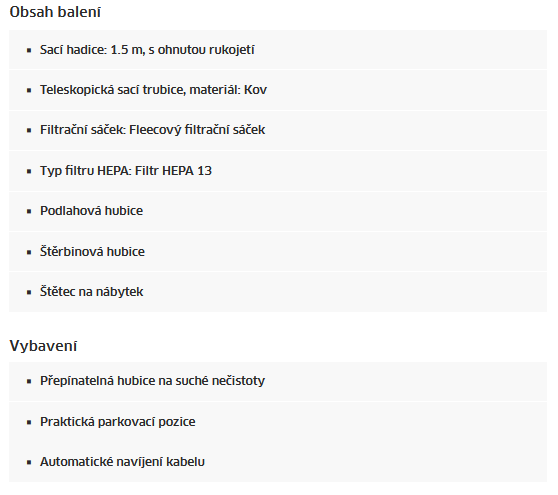Select 'Filtrační sáček: Fleecový' list item
Viewport: 558px width, 495px height.
pyautogui.click(x=278, y=130)
